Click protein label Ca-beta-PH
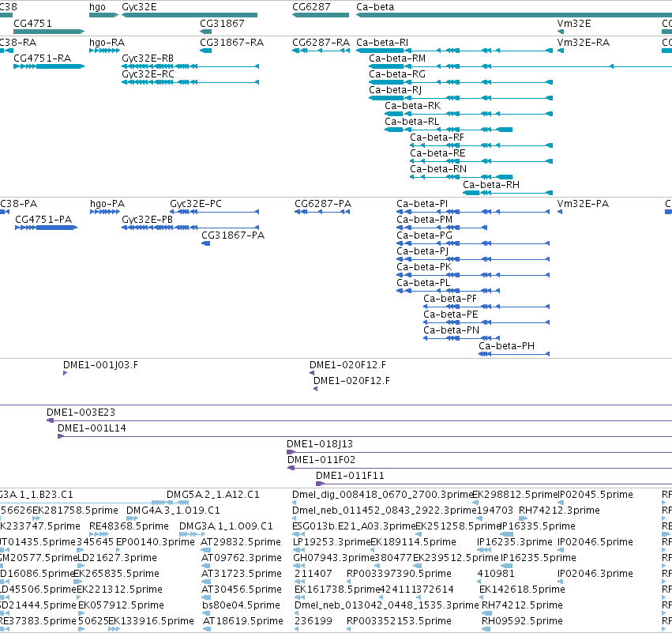The image size is (672, 633). (x=507, y=346)
